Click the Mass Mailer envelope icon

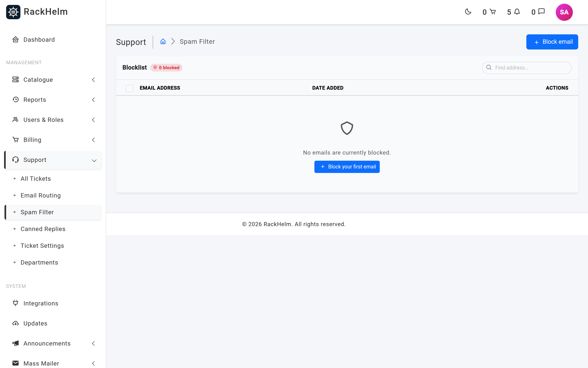click(16, 363)
